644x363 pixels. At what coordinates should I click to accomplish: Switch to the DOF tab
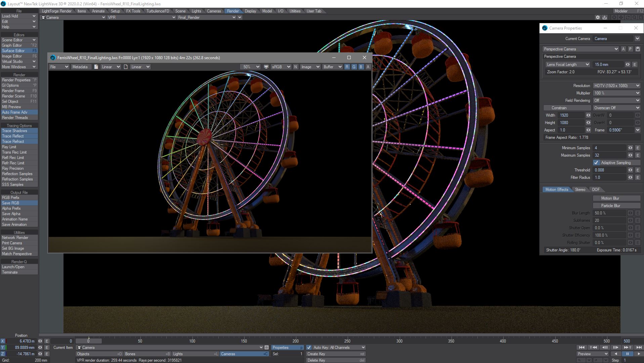596,190
